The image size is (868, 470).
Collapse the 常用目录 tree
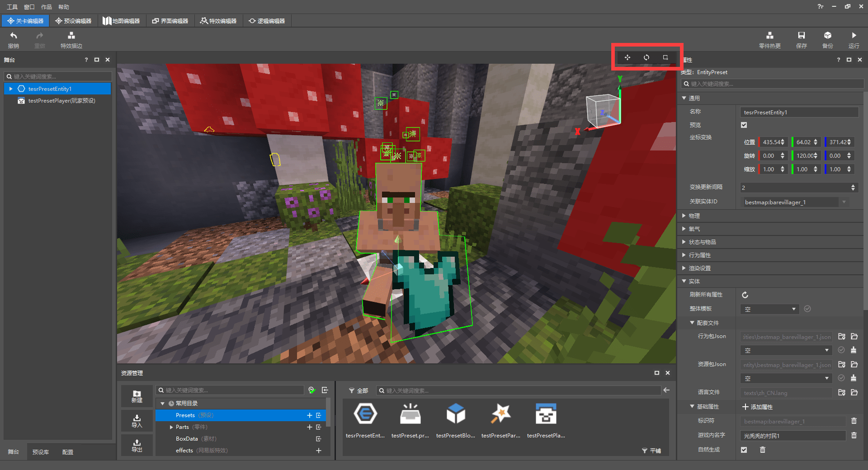pyautogui.click(x=163, y=404)
